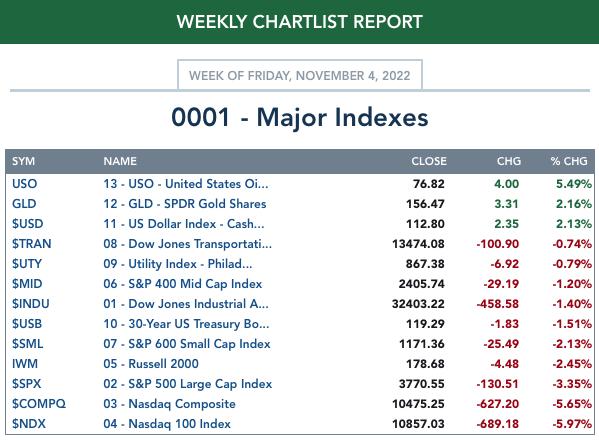Image resolution: width=599 pixels, height=440 pixels.
Task: Sort by CLOSE column header
Action: click(x=429, y=161)
